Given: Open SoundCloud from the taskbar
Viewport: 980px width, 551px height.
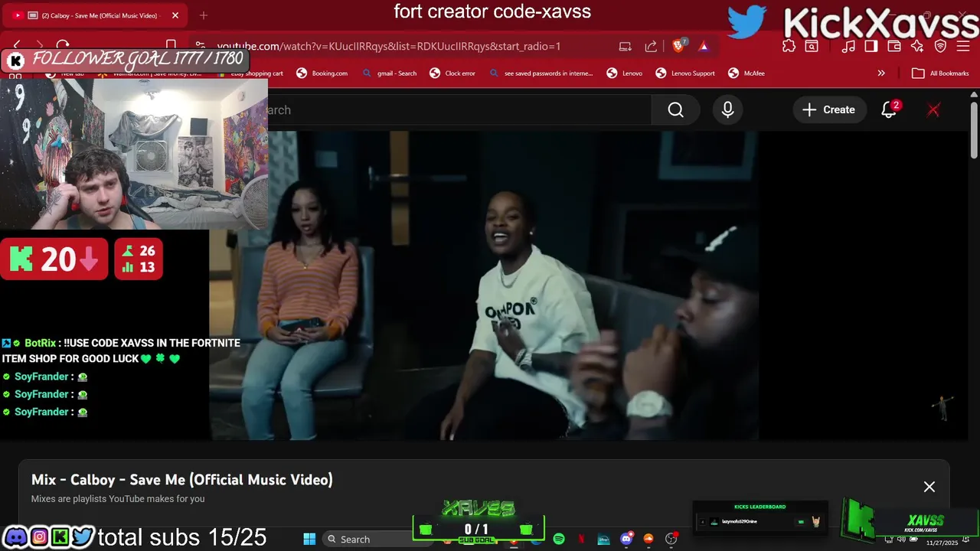Looking at the screenshot, I should pos(649,539).
